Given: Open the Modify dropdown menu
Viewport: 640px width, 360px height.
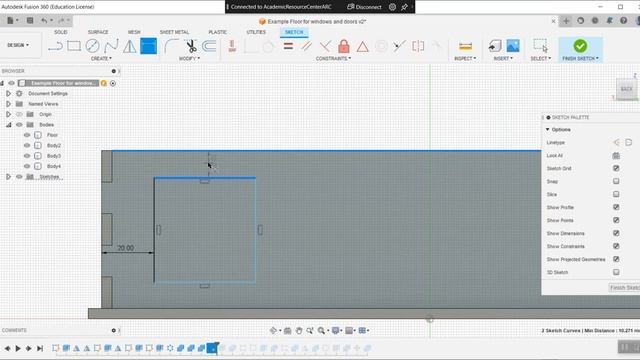Looking at the screenshot, I should pos(189,59).
